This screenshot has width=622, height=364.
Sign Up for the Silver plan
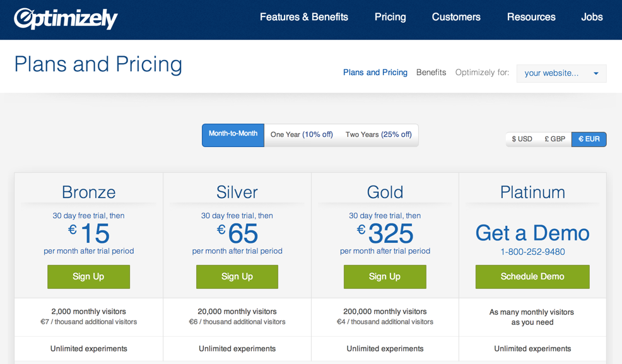coord(237,277)
